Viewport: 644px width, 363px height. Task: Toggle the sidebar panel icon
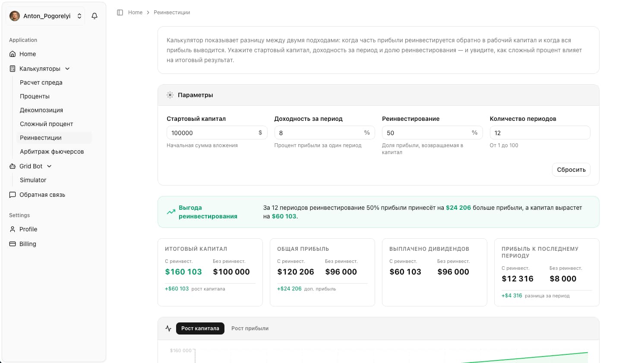tap(120, 13)
